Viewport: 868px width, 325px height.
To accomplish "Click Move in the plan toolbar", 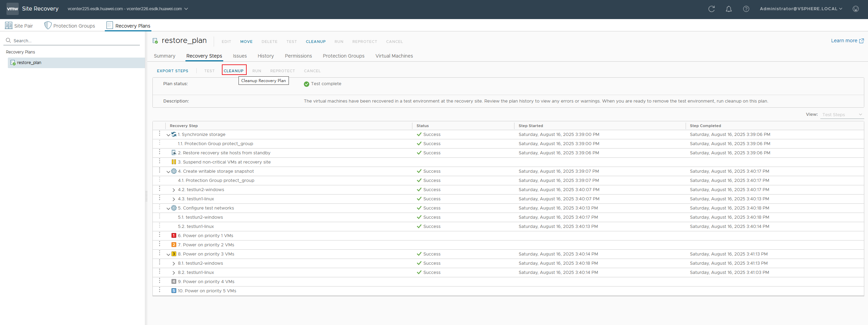I will [246, 42].
